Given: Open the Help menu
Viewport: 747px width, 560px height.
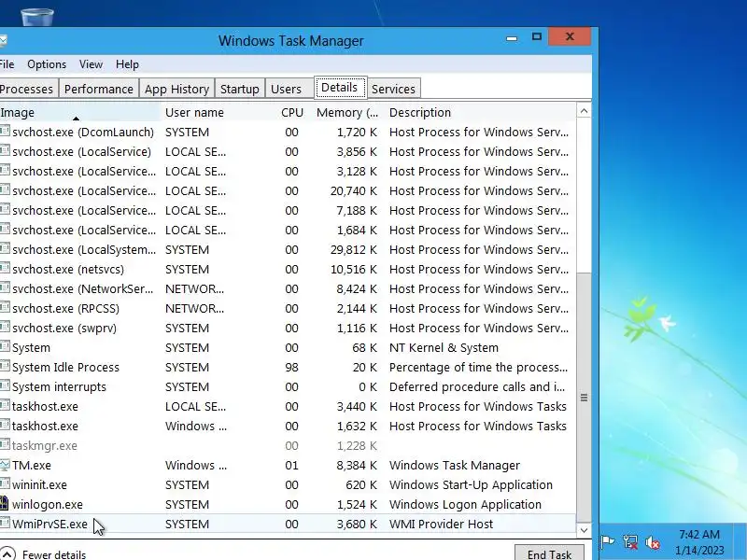Looking at the screenshot, I should 127,64.
